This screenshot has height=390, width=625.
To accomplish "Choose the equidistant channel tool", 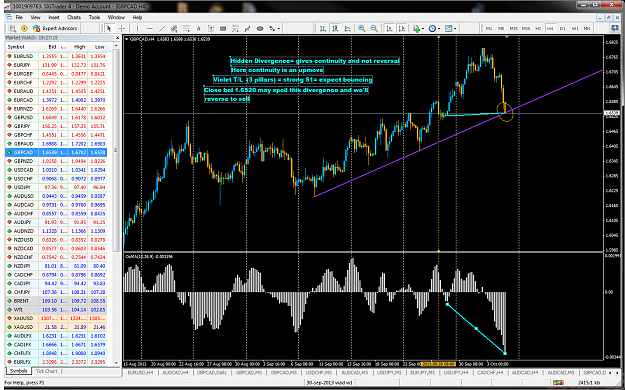I will point(174,28).
